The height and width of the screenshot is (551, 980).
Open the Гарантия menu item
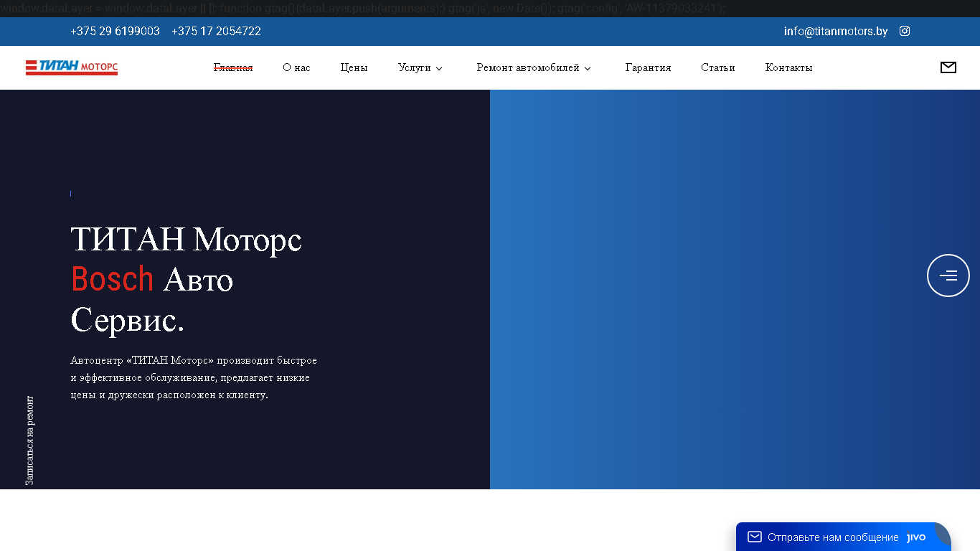coord(648,67)
